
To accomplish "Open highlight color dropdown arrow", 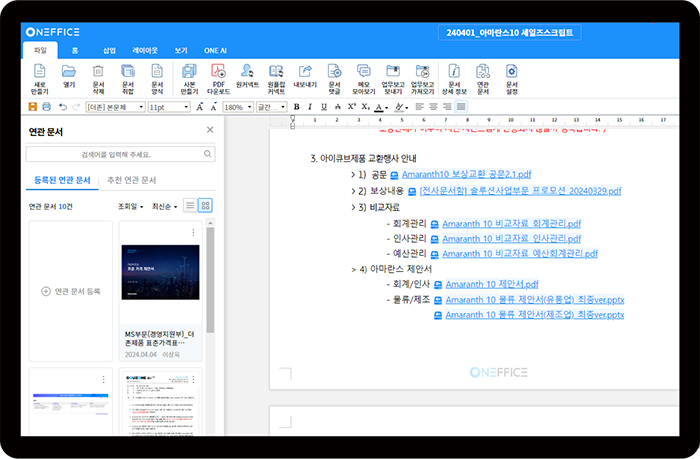I will (x=407, y=108).
